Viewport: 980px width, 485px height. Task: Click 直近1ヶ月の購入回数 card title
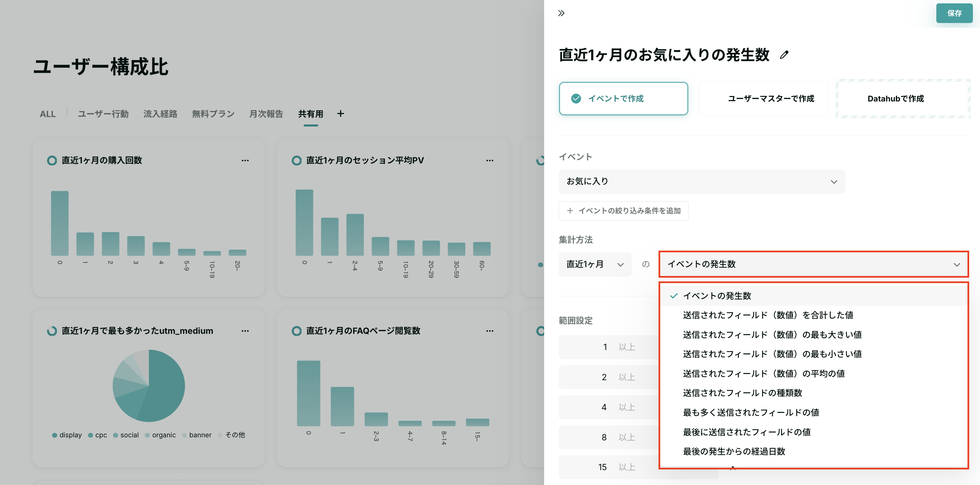pyautogui.click(x=102, y=160)
